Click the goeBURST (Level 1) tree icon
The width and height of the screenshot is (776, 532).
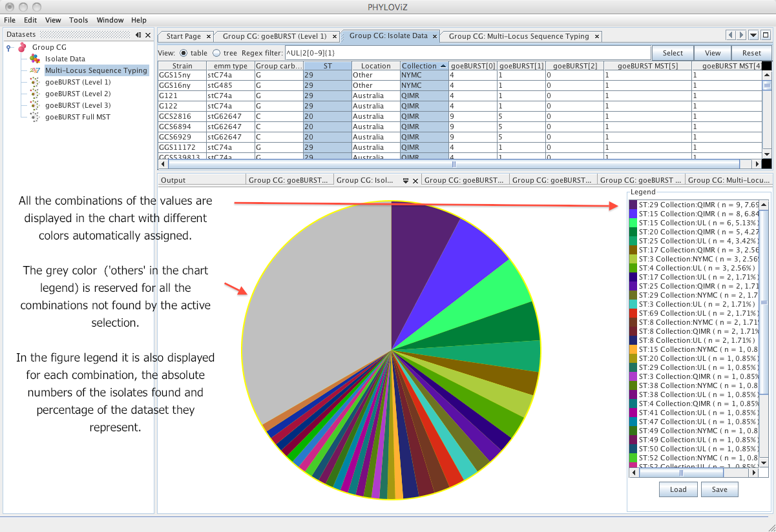[34, 82]
